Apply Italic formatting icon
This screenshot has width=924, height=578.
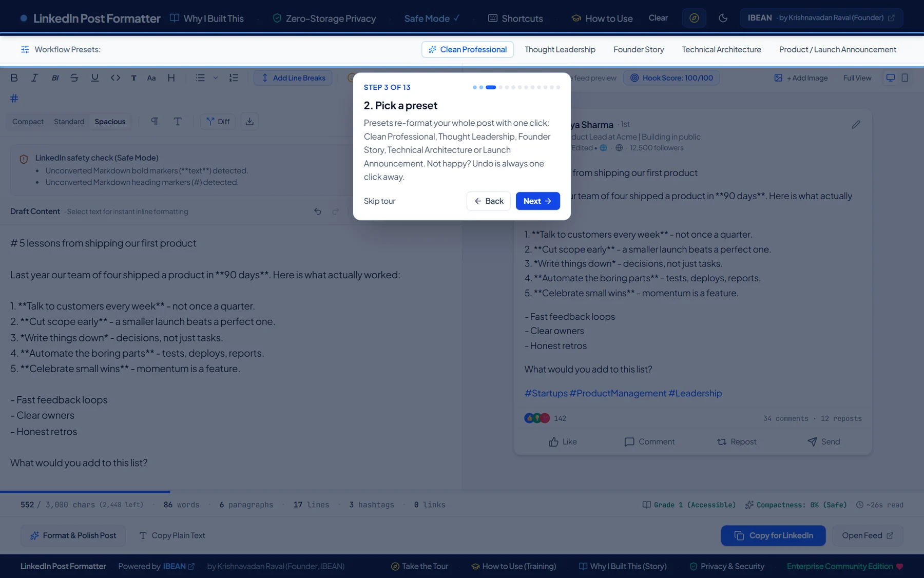(34, 78)
